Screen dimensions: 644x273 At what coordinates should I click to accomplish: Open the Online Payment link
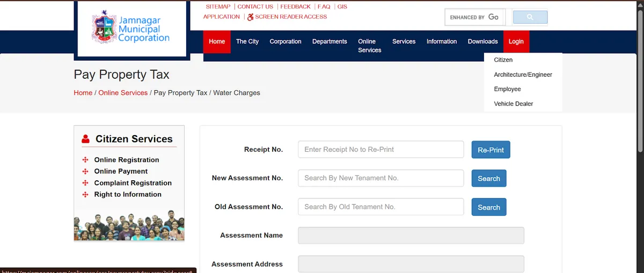121,172
